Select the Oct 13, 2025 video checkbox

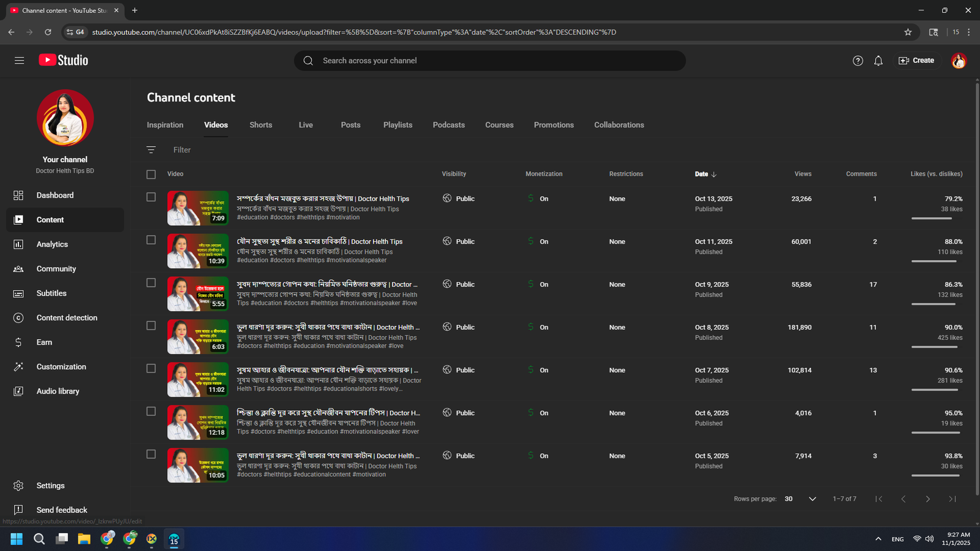[151, 197]
